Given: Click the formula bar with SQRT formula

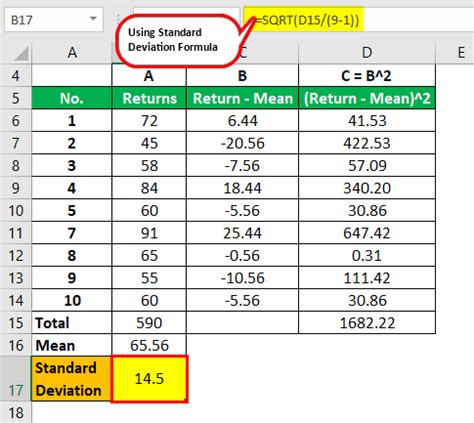Looking at the screenshot, I should click(x=358, y=20).
